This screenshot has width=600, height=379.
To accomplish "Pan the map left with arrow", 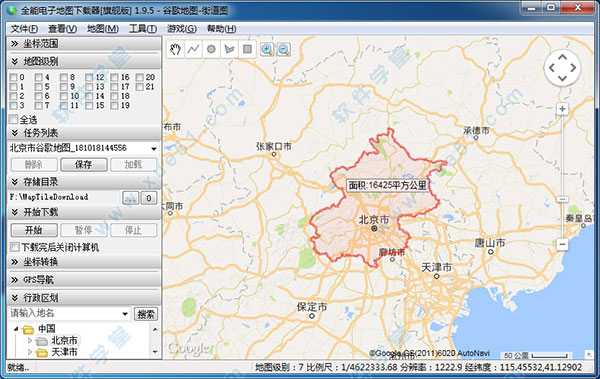I will pyautogui.click(x=552, y=68).
